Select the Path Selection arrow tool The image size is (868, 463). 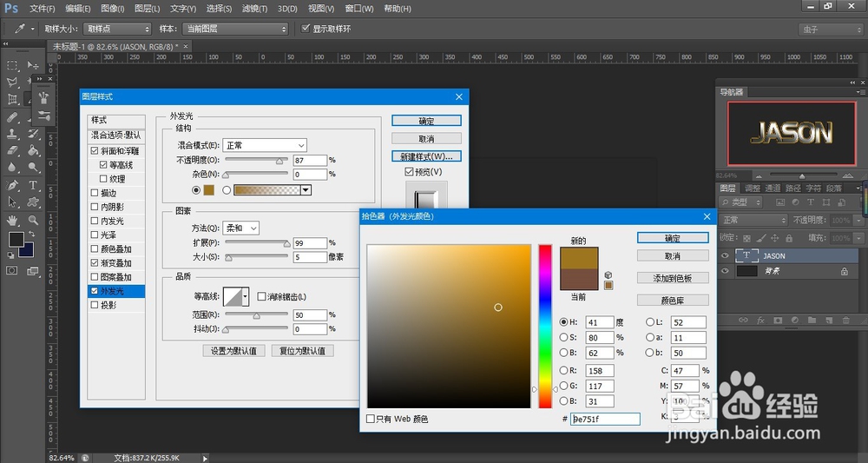(x=12, y=202)
